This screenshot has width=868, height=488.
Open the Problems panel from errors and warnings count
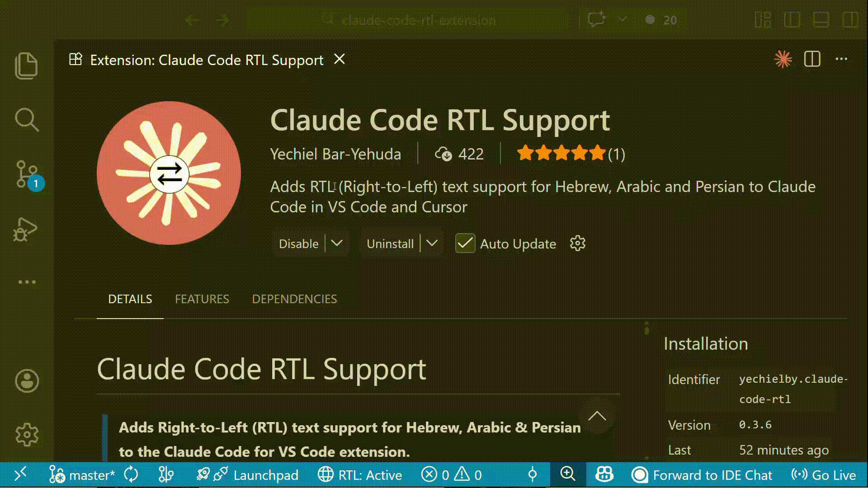[452, 475]
